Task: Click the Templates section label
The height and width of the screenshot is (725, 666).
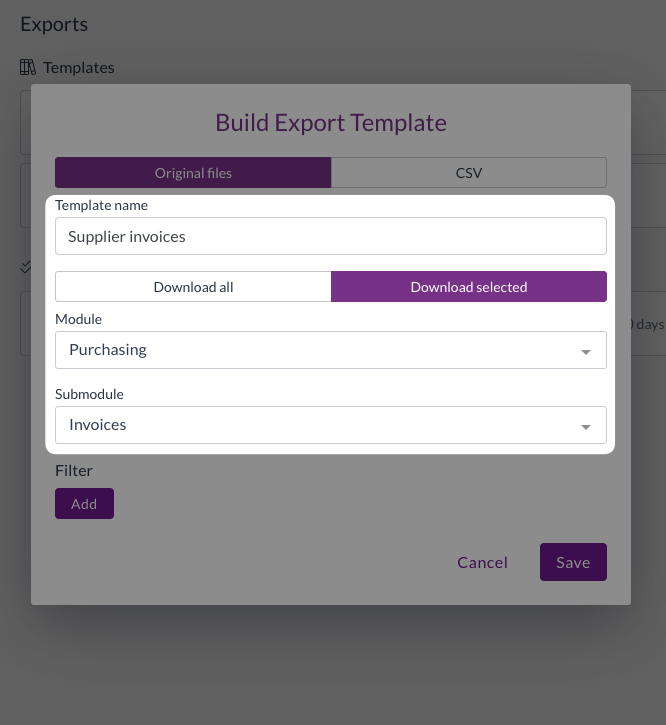Action: 79,68
